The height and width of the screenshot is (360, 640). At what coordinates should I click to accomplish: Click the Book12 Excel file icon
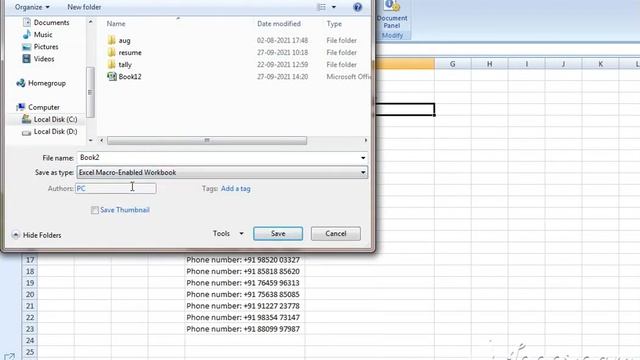pos(111,76)
